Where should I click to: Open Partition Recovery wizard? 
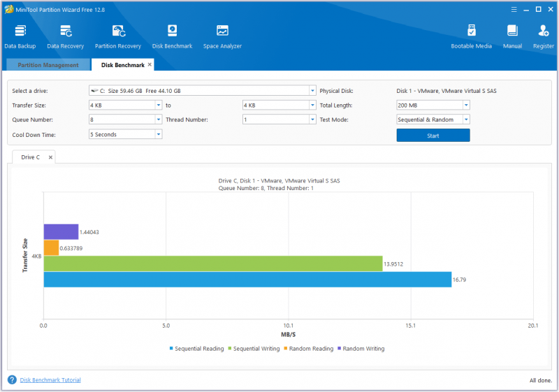tap(118, 37)
